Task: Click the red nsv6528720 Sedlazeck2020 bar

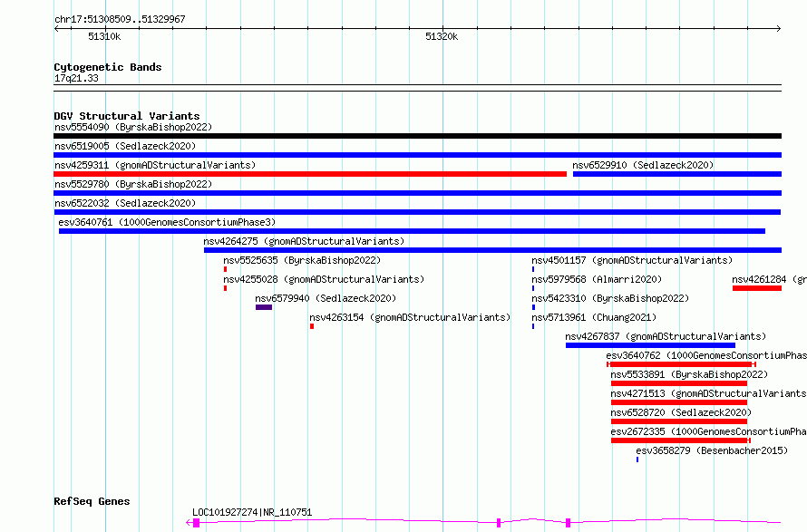Action: 679,421
